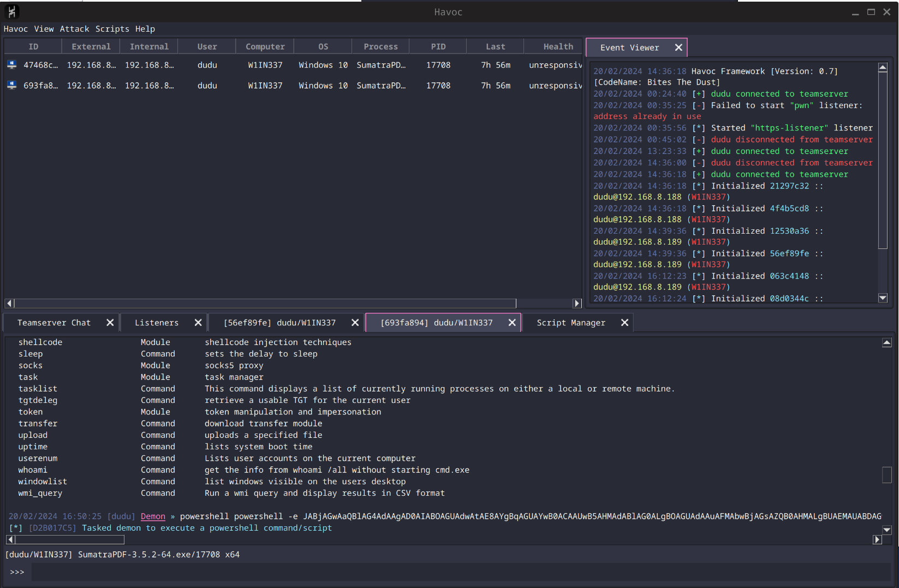
Task: Click 'transfer' command in the help list
Action: pos(38,424)
